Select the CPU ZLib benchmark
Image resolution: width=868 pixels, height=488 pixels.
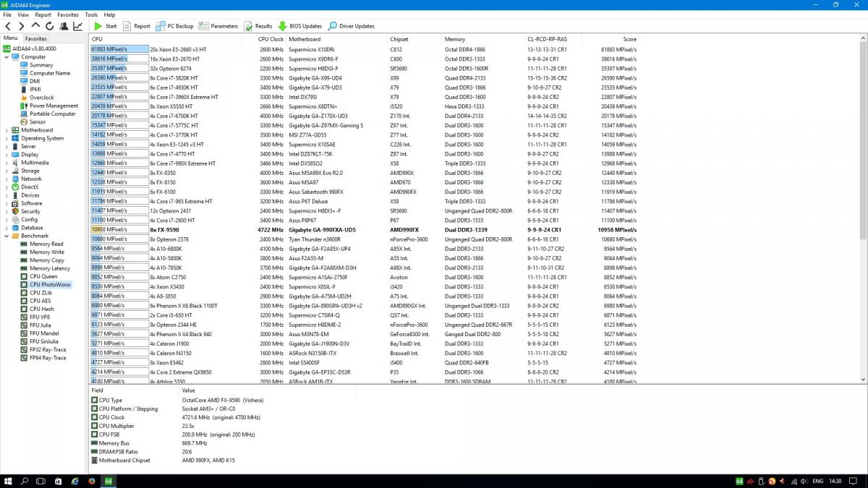click(36, 293)
